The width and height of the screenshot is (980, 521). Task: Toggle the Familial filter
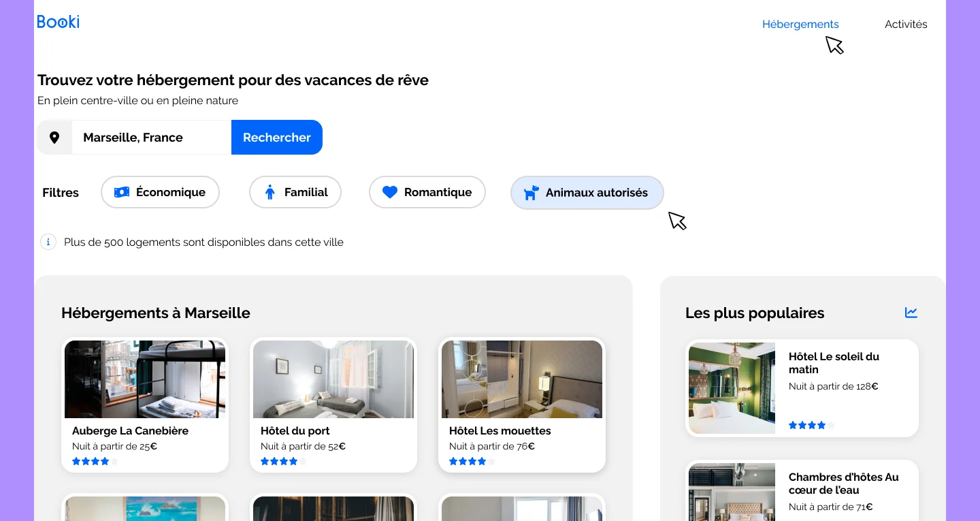click(295, 192)
